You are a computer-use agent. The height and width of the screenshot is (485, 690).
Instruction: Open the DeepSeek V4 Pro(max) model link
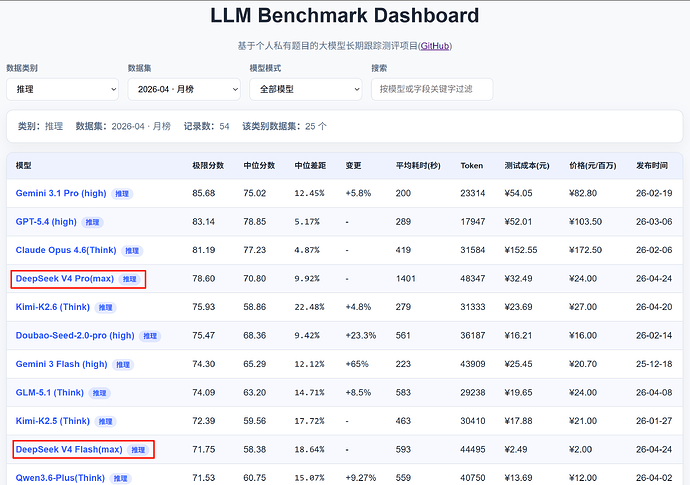point(65,279)
